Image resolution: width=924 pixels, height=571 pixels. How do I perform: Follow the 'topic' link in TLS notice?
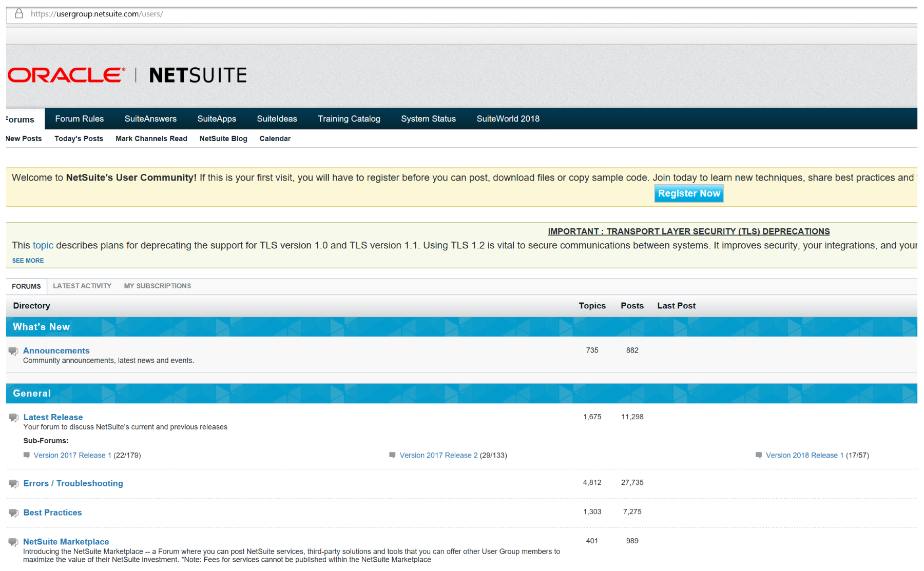[x=43, y=245]
